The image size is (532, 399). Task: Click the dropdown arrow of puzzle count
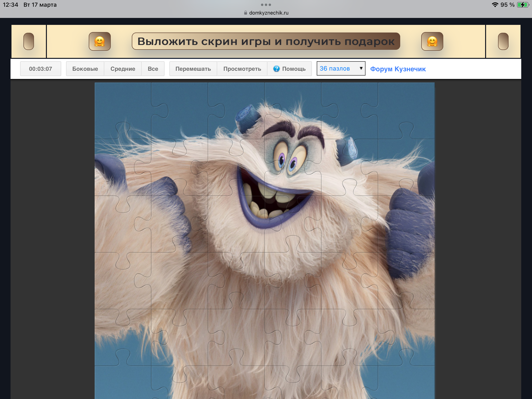(361, 68)
